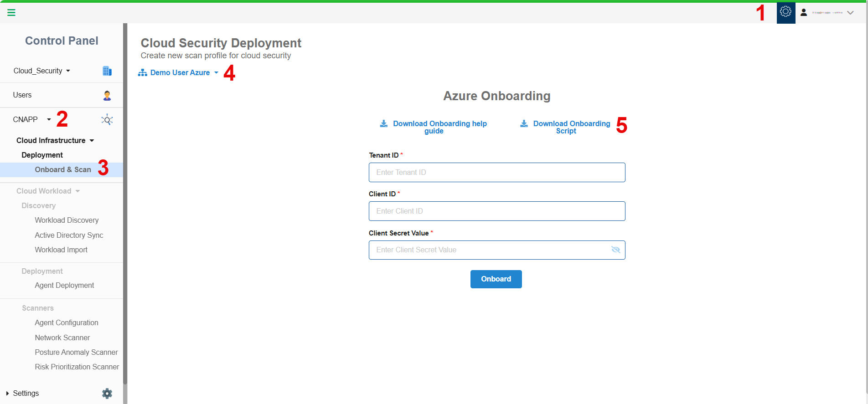Click the Onboard button

coord(496,279)
